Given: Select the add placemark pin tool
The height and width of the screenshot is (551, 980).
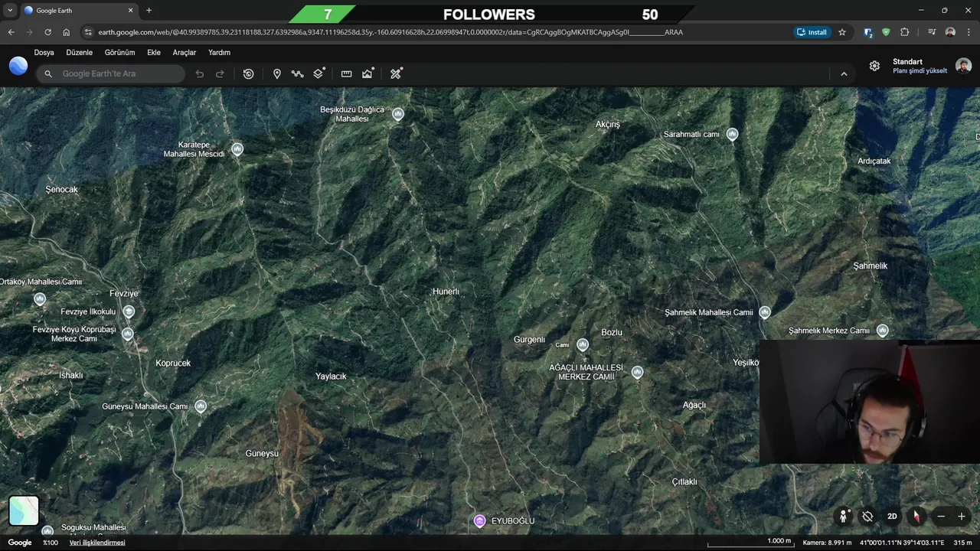Looking at the screenshot, I should click(276, 73).
